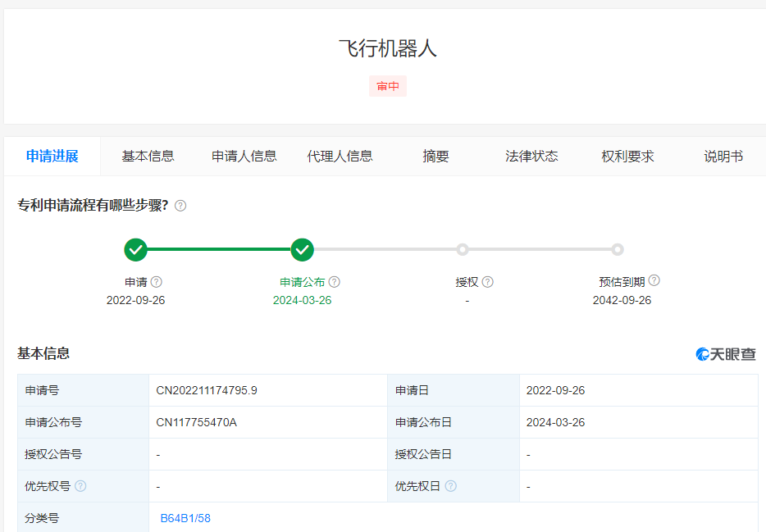Screen dimensions: 766x532
Task: Click 授权 step label
Action: click(x=467, y=282)
